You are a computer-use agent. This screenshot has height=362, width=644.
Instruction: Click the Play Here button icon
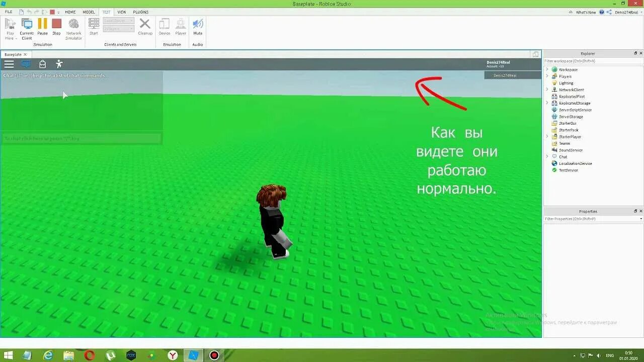10,23
